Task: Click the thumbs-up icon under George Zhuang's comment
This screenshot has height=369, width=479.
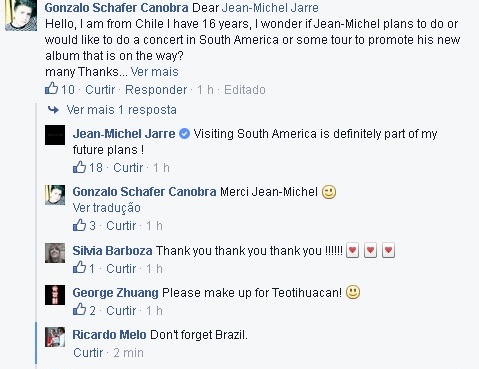Action: [80, 310]
